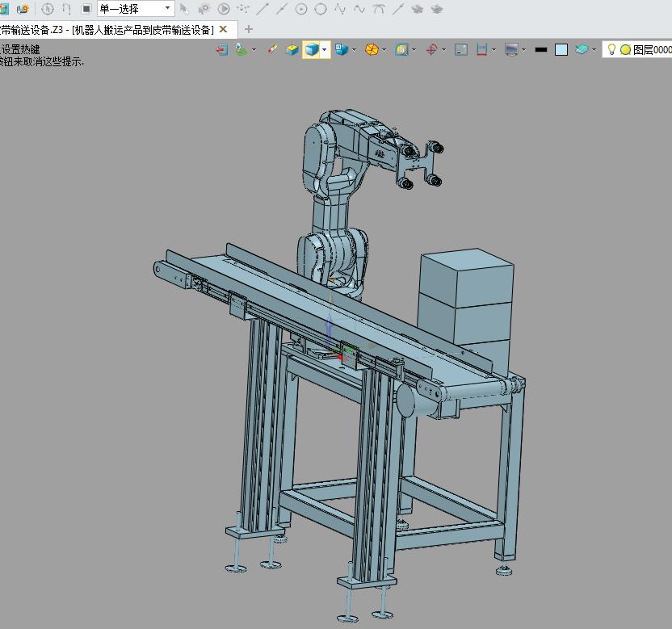Click the compass icon left of selection dropdown

point(47,9)
